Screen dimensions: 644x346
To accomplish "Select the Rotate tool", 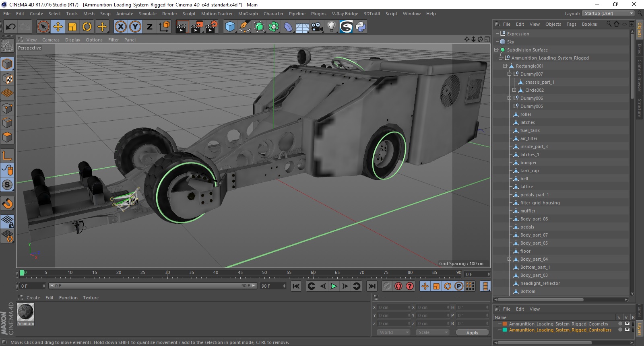I will pyautogui.click(x=87, y=27).
